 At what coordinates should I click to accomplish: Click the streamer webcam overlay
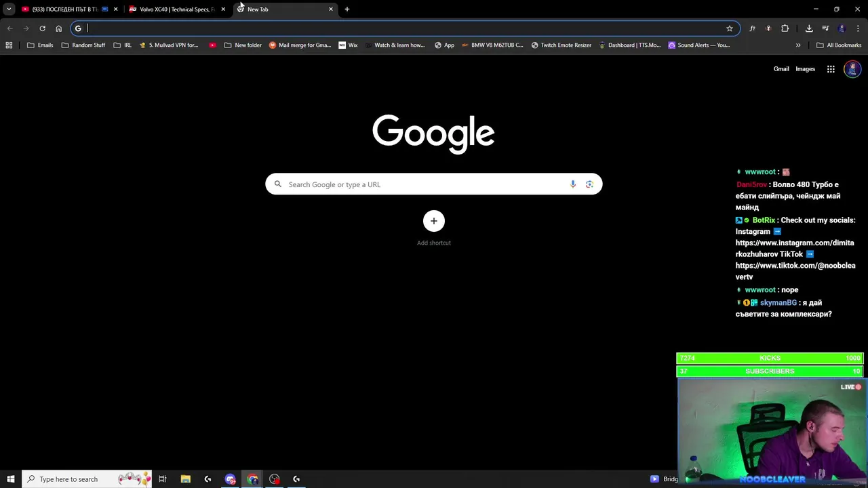pyautogui.click(x=771, y=432)
